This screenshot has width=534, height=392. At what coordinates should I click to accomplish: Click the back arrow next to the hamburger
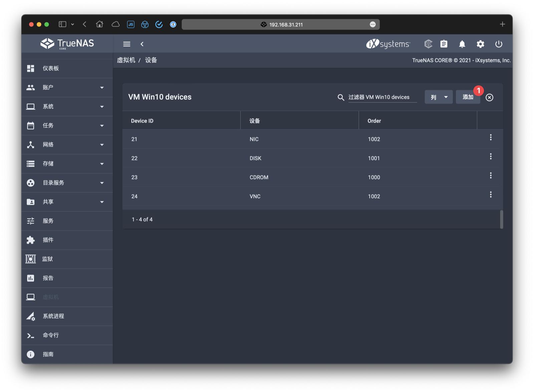coord(142,44)
